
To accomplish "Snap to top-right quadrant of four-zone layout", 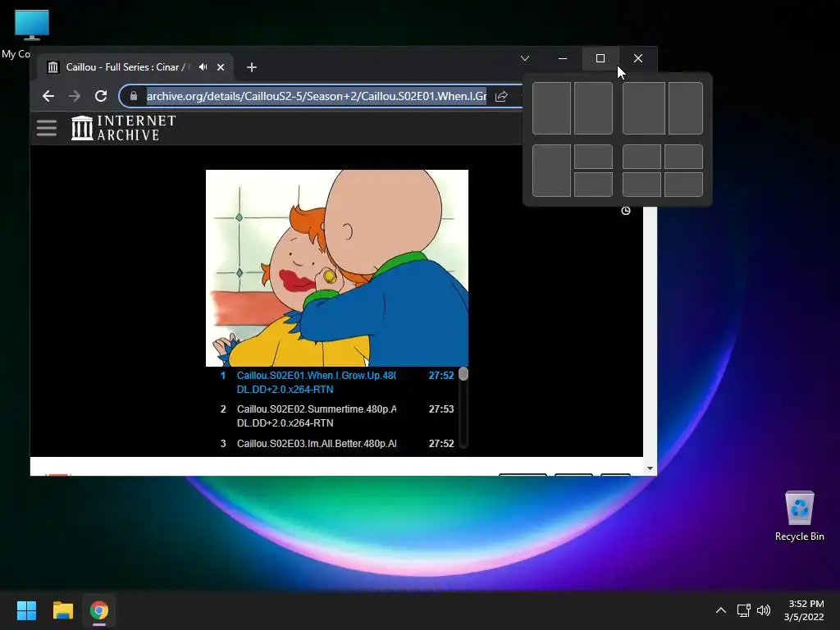I will coord(683,157).
